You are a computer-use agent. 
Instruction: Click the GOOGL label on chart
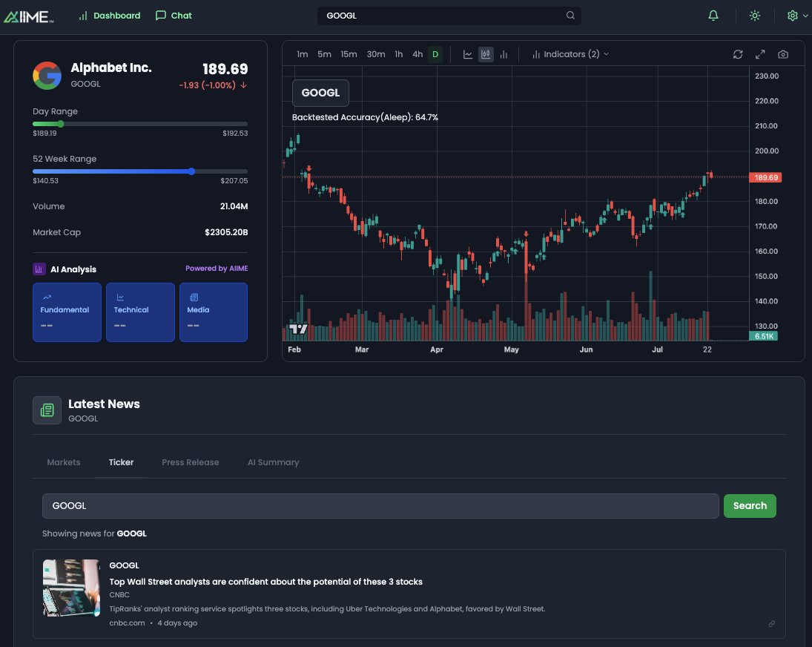tap(320, 93)
